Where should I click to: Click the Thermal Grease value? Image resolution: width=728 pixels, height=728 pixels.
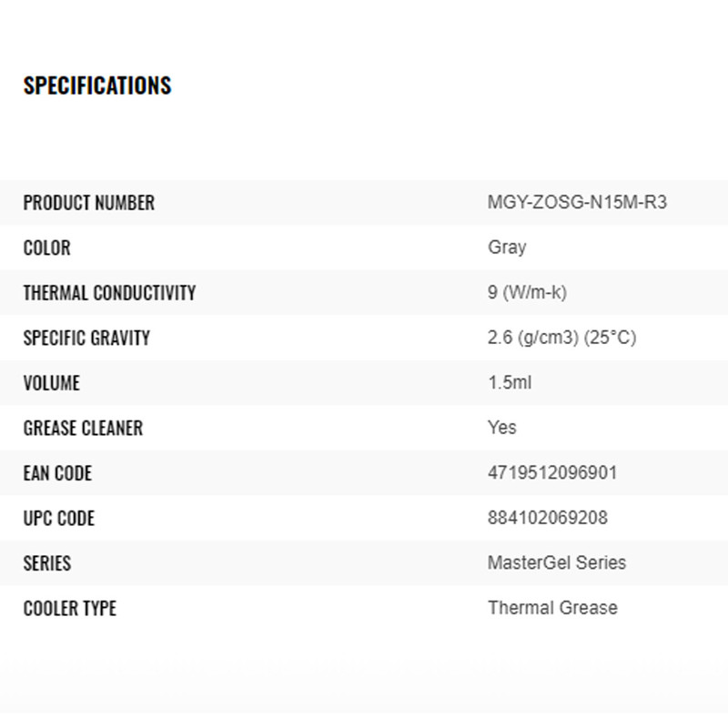pos(552,608)
